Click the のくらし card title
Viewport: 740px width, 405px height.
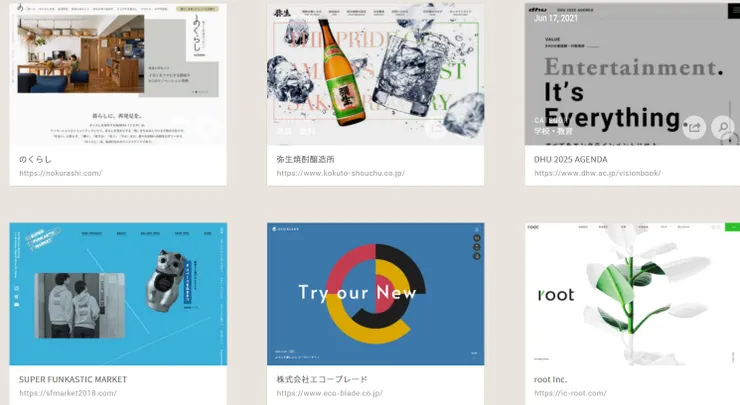click(x=35, y=160)
